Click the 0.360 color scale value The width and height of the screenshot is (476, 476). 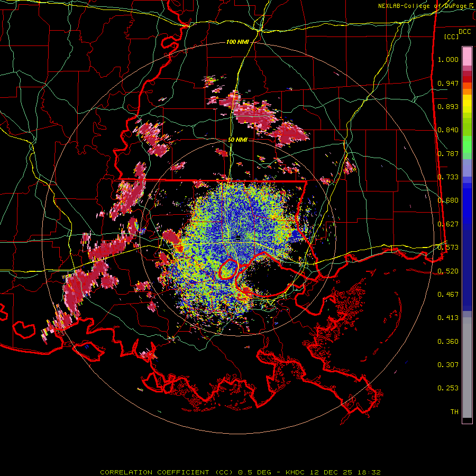[448, 342]
